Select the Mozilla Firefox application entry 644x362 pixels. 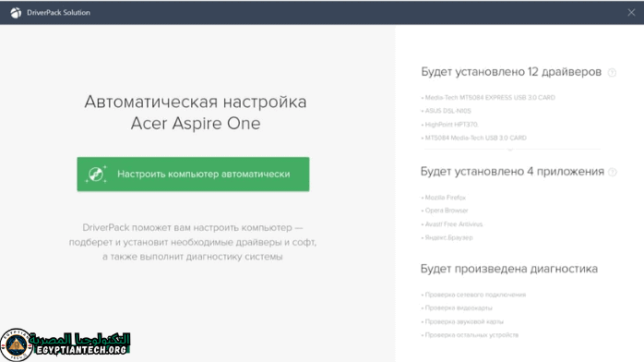[445, 198]
